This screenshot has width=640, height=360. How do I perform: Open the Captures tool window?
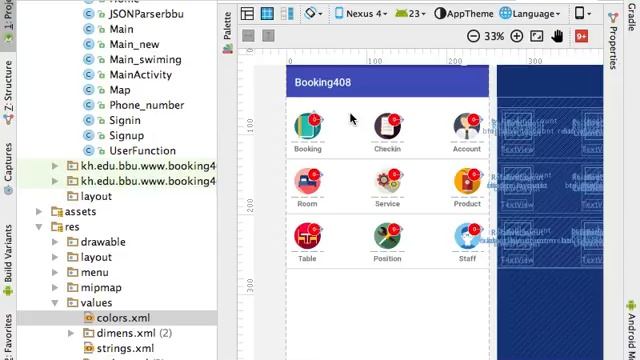8,169
